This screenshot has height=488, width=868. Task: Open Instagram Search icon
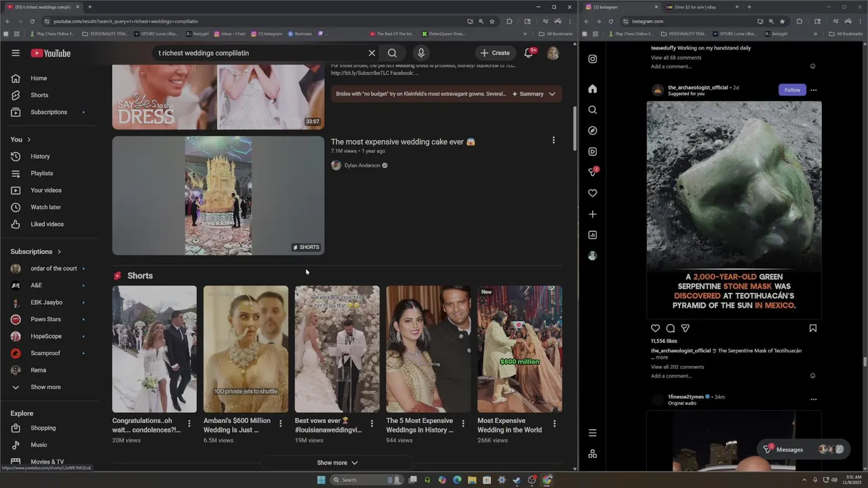[593, 110]
